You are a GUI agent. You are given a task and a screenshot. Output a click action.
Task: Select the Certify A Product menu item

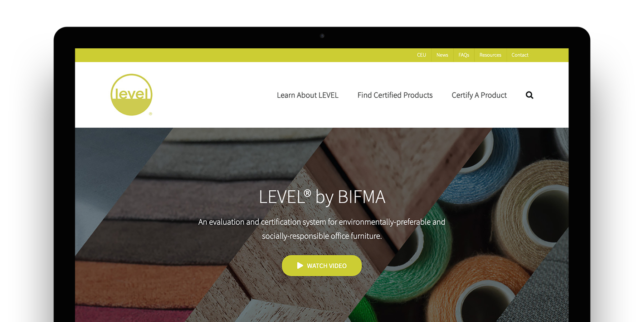(479, 95)
